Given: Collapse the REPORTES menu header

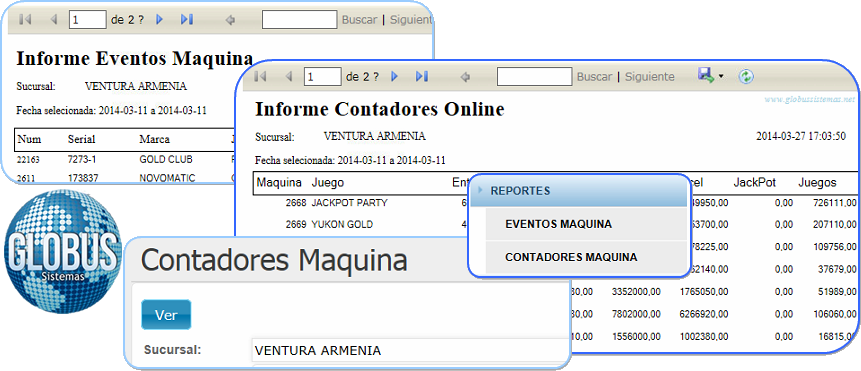Looking at the screenshot, I should click(579, 190).
